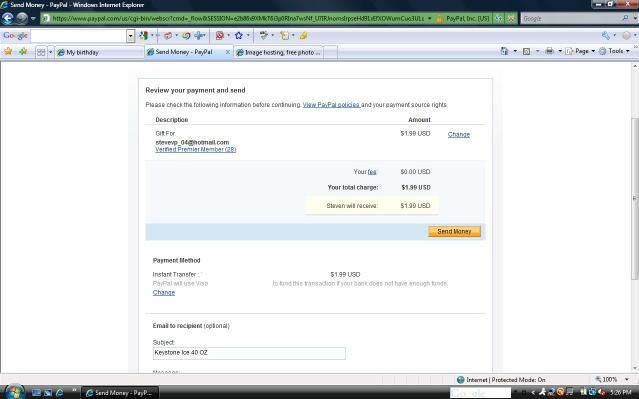Click the Windows Start orb
This screenshot has width=639, height=399.
(x=14, y=392)
